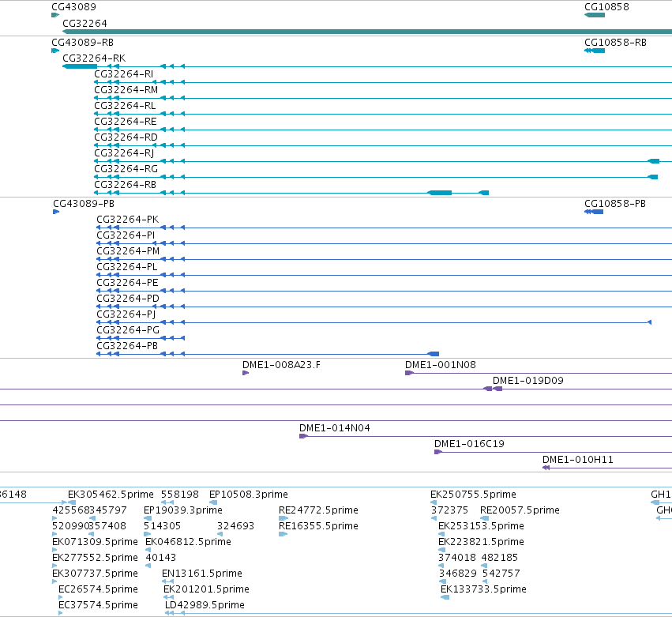Click clone label DME1-001N08
The image size is (672, 617).
[441, 365]
